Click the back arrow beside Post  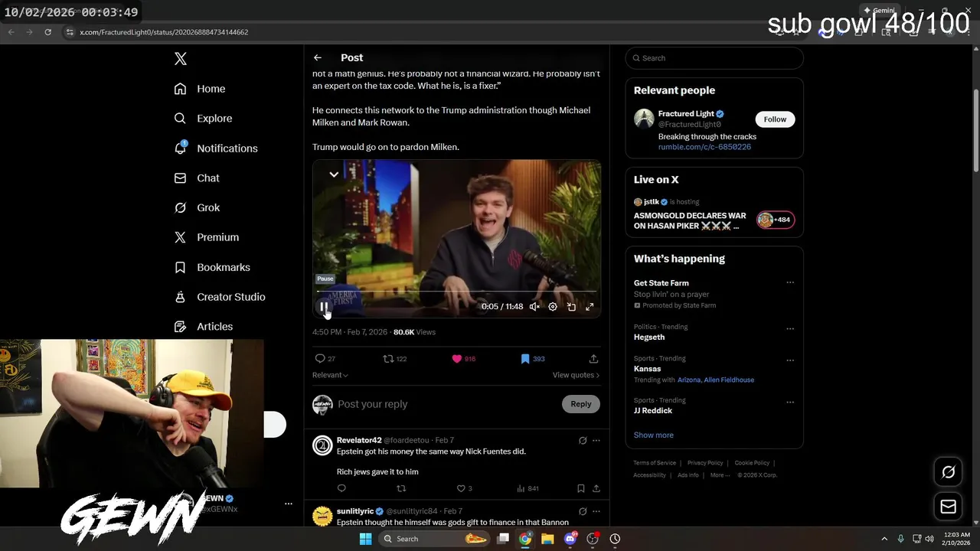(x=318, y=57)
